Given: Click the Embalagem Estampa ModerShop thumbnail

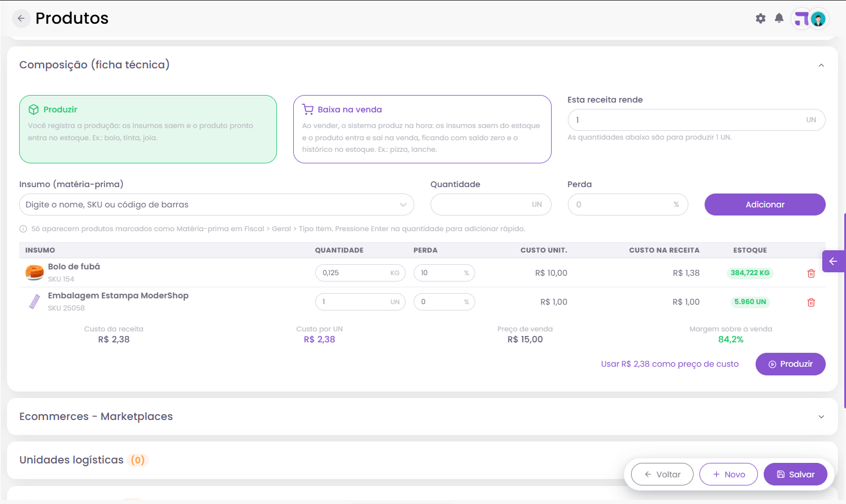Looking at the screenshot, I should tap(35, 301).
